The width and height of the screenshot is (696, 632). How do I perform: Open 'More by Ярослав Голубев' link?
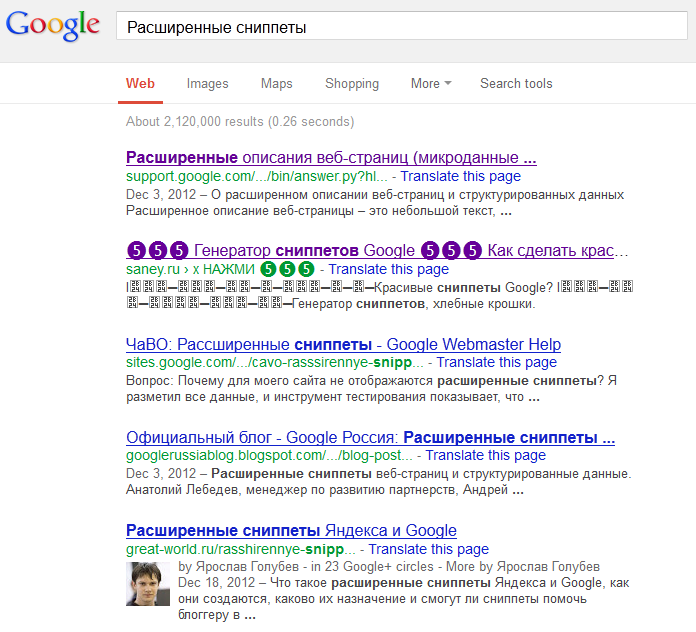click(x=523, y=567)
